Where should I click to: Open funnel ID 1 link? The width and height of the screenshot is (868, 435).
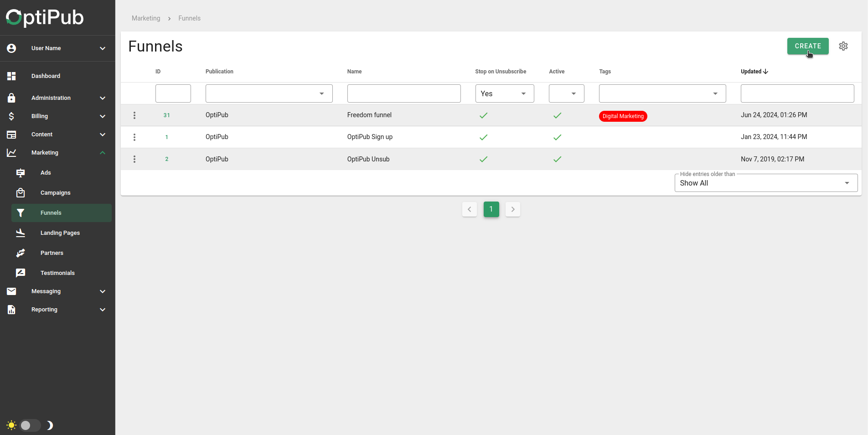(167, 137)
